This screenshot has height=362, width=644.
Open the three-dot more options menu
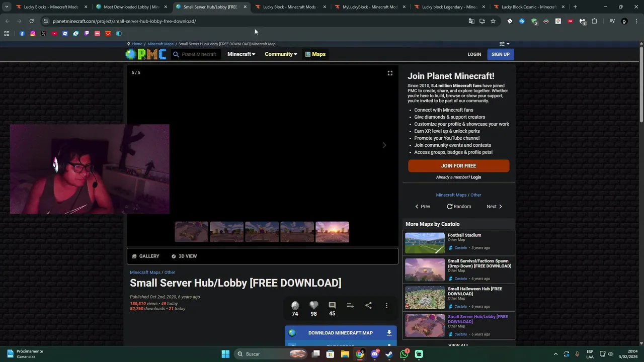pos(386,305)
